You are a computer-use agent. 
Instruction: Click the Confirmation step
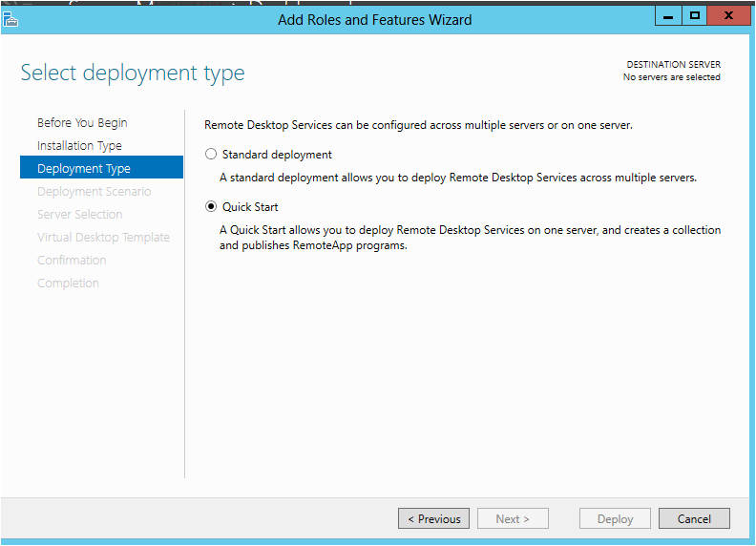coord(72,260)
